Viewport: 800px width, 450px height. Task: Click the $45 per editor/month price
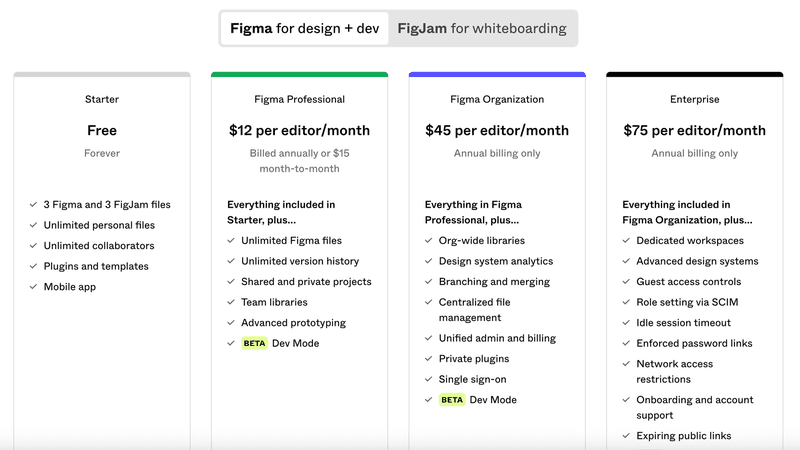(497, 130)
